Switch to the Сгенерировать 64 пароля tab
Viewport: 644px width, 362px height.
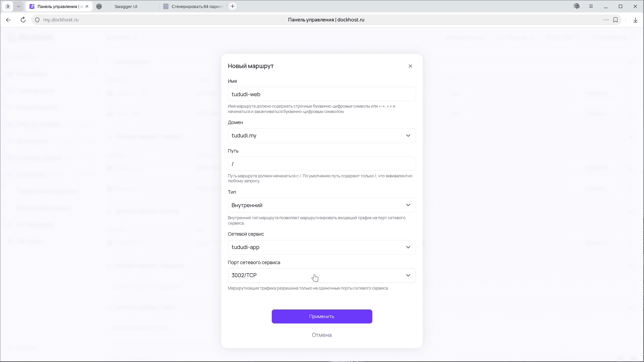click(x=194, y=6)
